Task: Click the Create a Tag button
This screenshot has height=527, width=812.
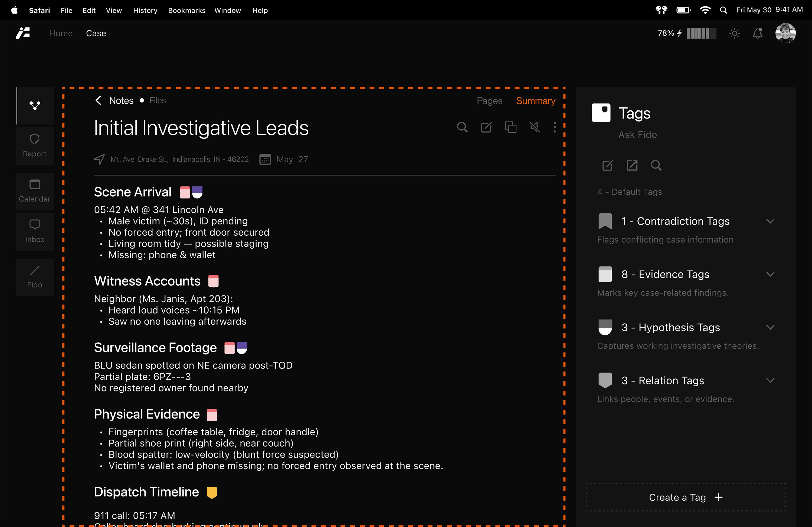Action: click(685, 497)
